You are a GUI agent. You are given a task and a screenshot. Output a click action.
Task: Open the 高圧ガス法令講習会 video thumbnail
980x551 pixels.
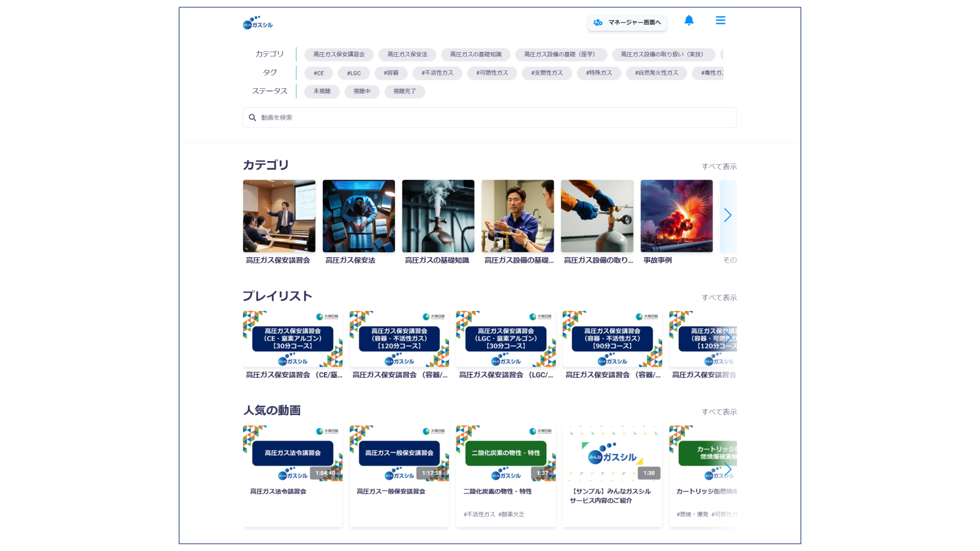click(x=292, y=453)
